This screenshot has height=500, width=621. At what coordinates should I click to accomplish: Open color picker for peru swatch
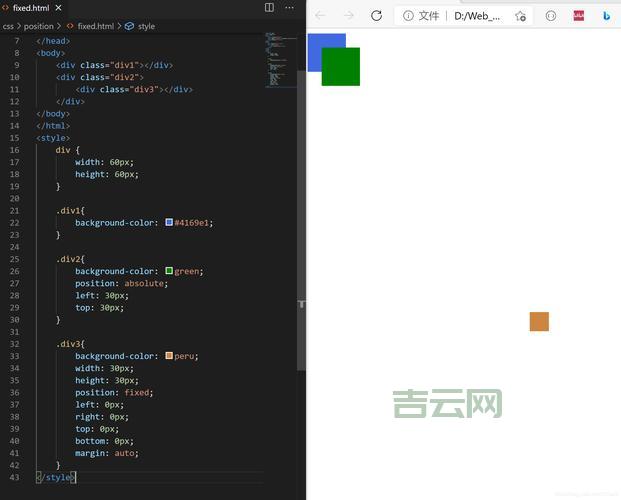click(x=169, y=355)
